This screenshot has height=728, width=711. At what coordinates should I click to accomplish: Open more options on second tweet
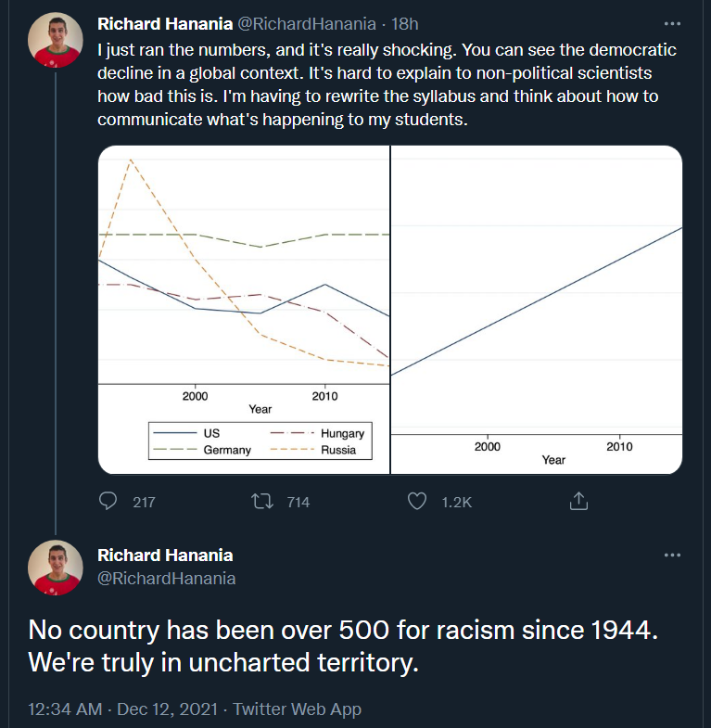click(x=672, y=556)
